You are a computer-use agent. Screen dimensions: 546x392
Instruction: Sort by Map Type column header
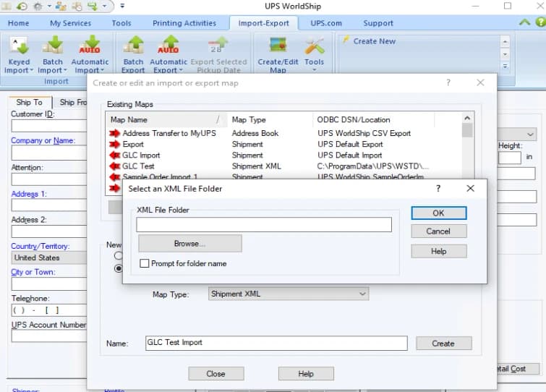point(270,120)
